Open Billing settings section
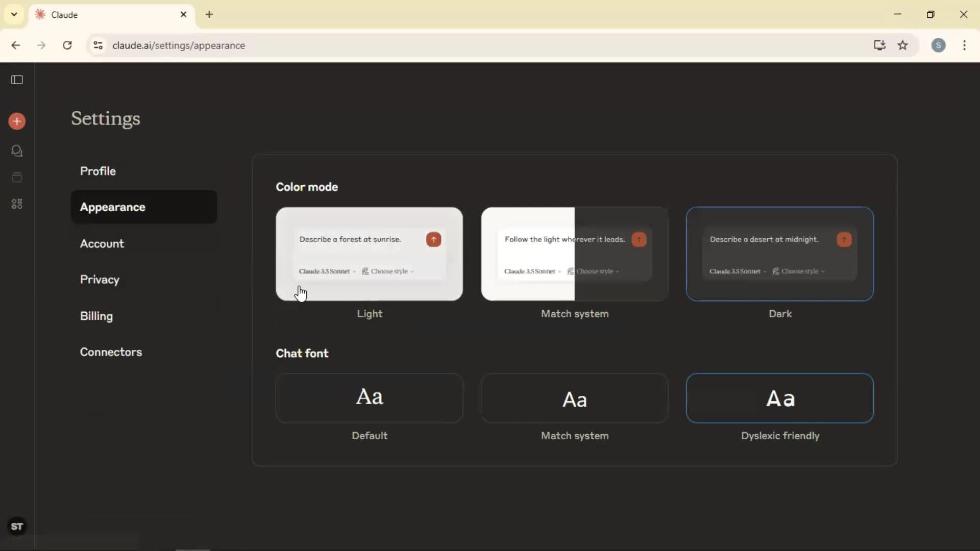The width and height of the screenshot is (980, 551). tap(144, 316)
